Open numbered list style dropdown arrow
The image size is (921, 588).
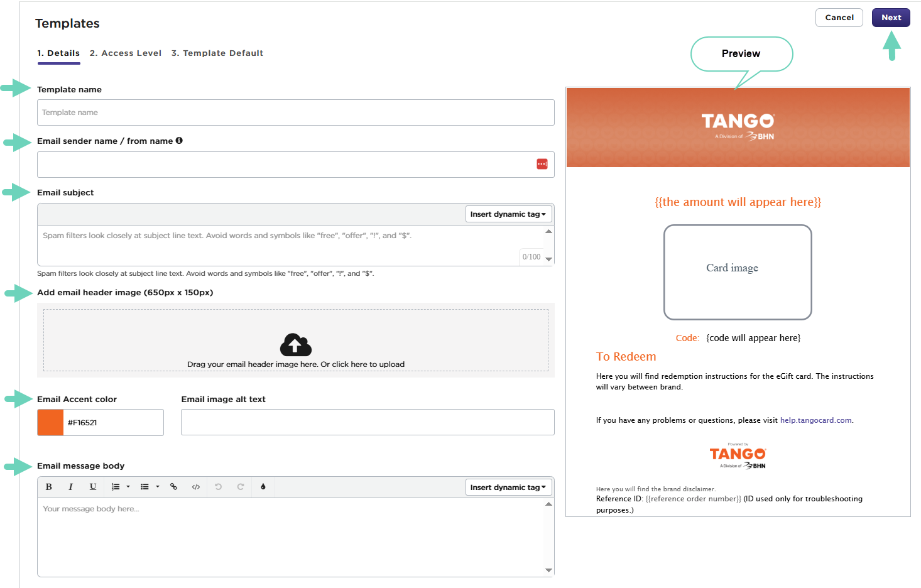(128, 487)
